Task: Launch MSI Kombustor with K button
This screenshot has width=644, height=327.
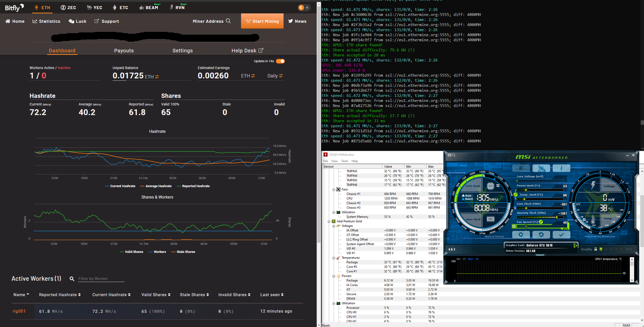Action: pyautogui.click(x=520, y=168)
